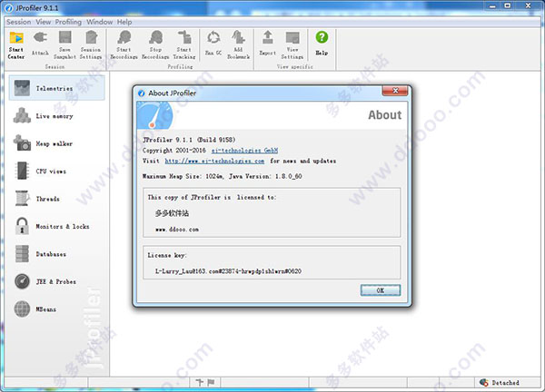
Task: Maximize the JProfiler main window
Action: click(508, 6)
